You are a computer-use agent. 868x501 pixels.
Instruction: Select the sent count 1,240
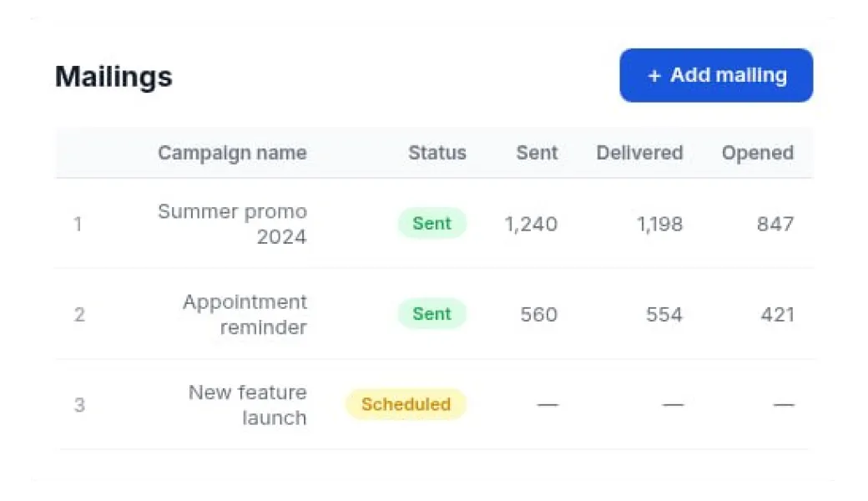[531, 224]
